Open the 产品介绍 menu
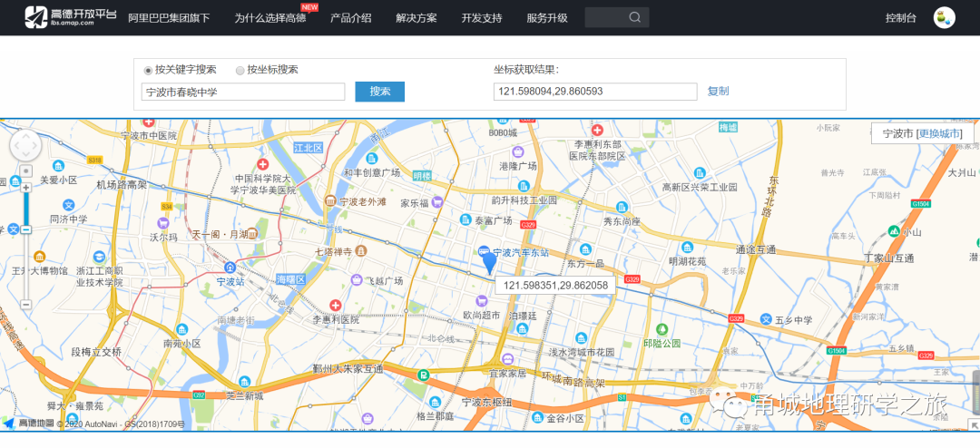 [x=350, y=17]
